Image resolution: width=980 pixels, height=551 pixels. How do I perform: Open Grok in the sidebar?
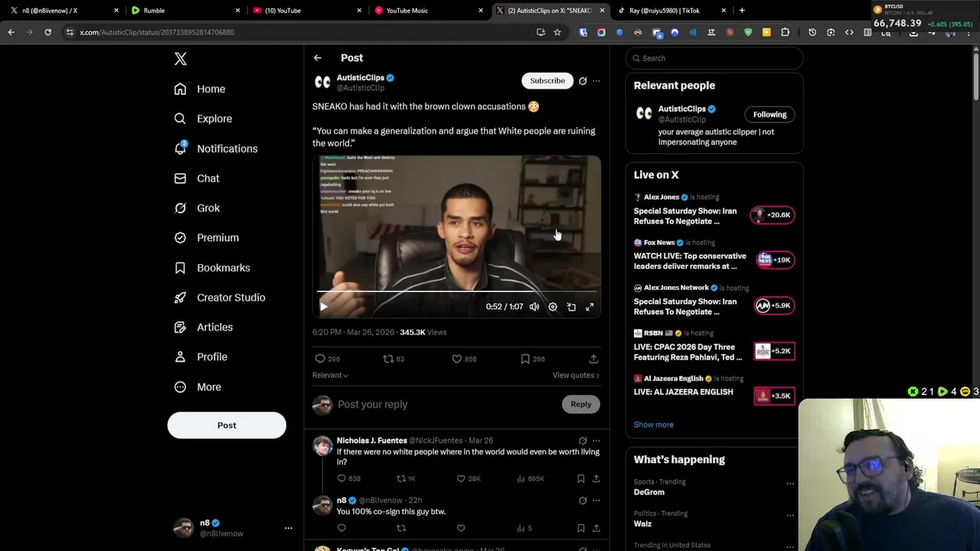tap(196, 208)
